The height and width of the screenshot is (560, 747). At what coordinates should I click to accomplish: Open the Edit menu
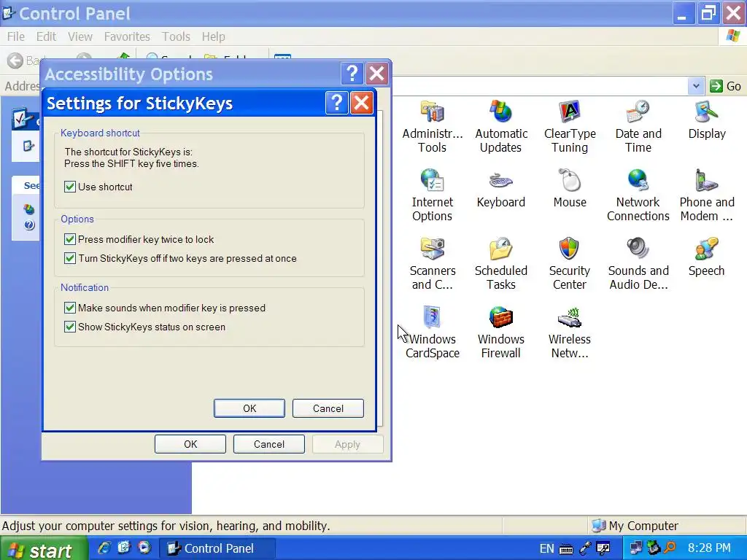pos(46,36)
